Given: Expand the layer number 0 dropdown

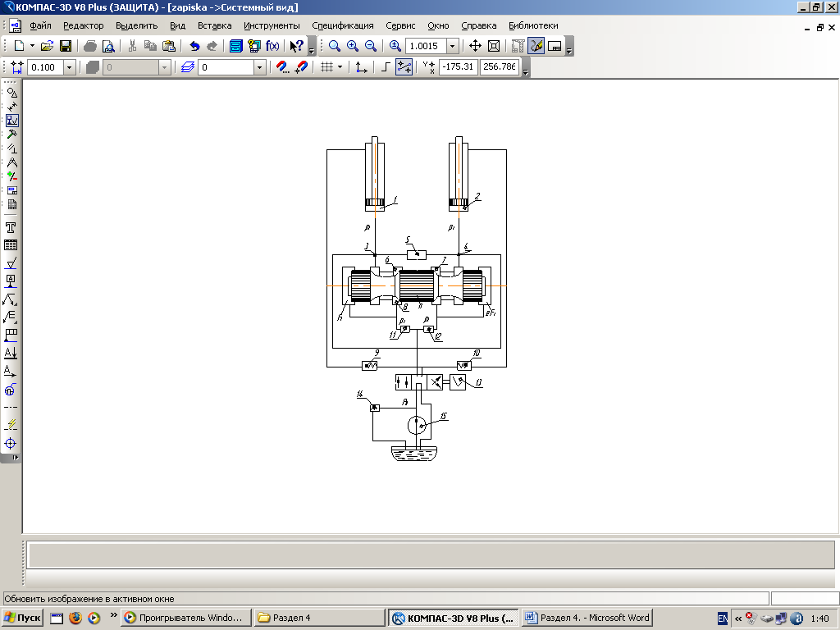Looking at the screenshot, I should click(x=259, y=67).
